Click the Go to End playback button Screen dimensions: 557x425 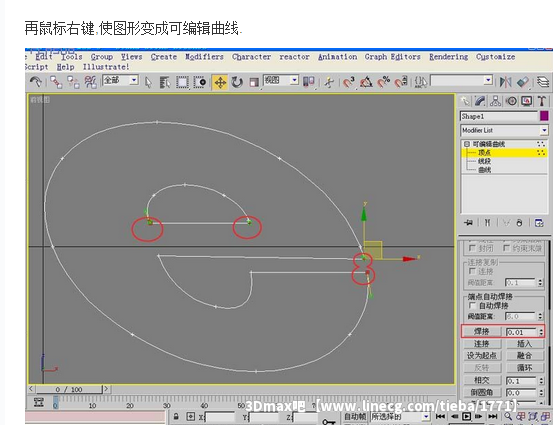pos(493,416)
